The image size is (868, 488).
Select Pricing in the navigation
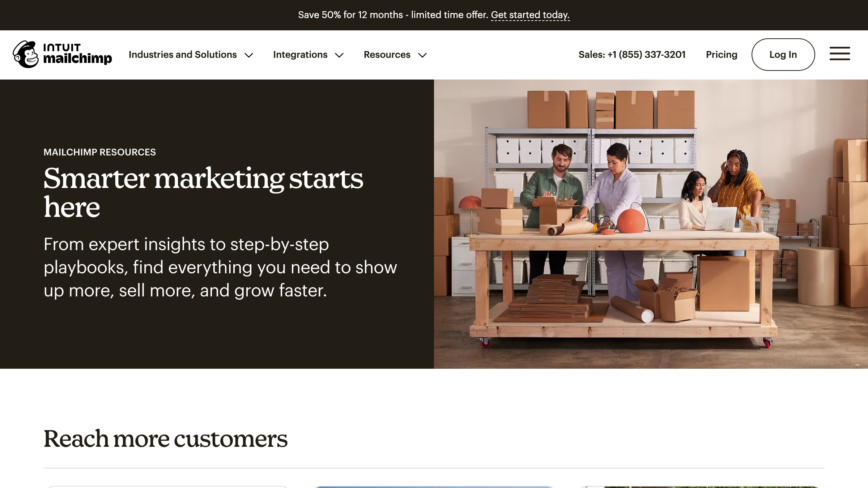coord(721,55)
